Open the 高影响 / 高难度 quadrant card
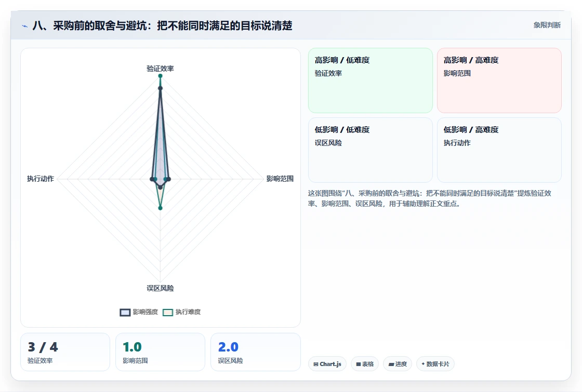Image resolution: width=582 pixels, height=392 pixels. click(x=499, y=80)
